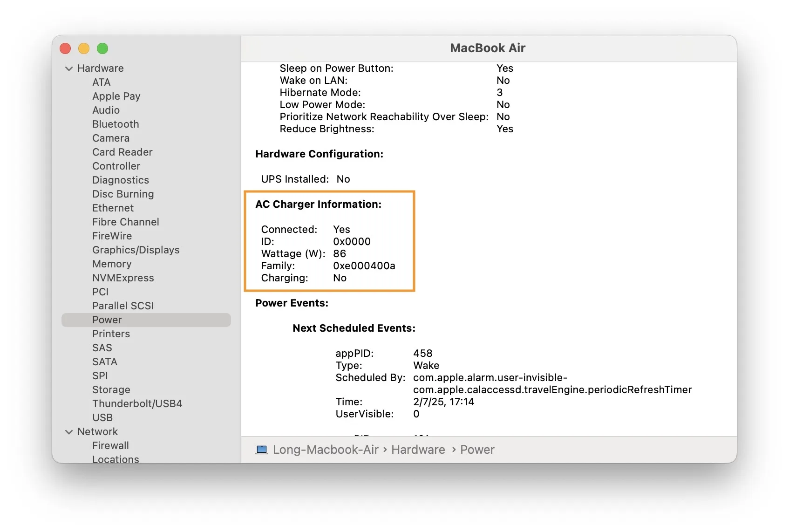
Task: View Storage information
Action: [111, 390]
